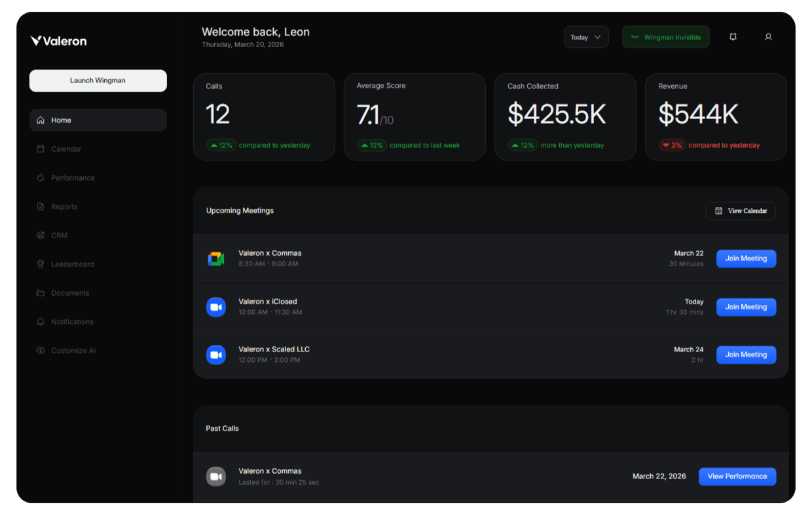
Task: Click the Valeron logo
Action: (x=58, y=41)
